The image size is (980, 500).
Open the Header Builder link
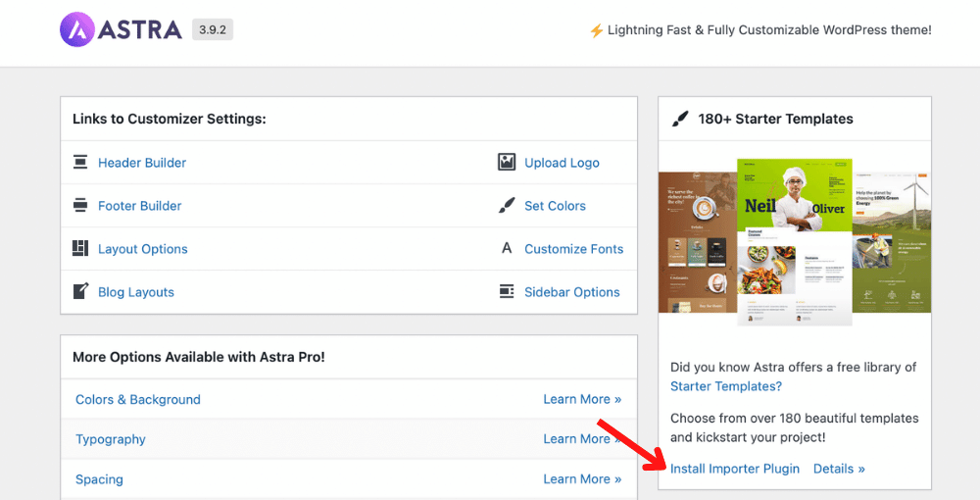pos(142,163)
